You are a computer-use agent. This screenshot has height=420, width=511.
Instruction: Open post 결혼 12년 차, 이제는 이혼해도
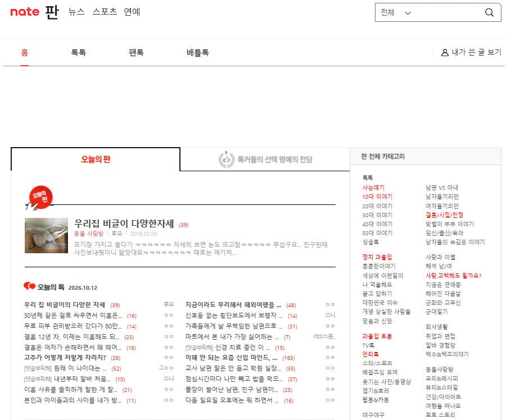pos(71,337)
